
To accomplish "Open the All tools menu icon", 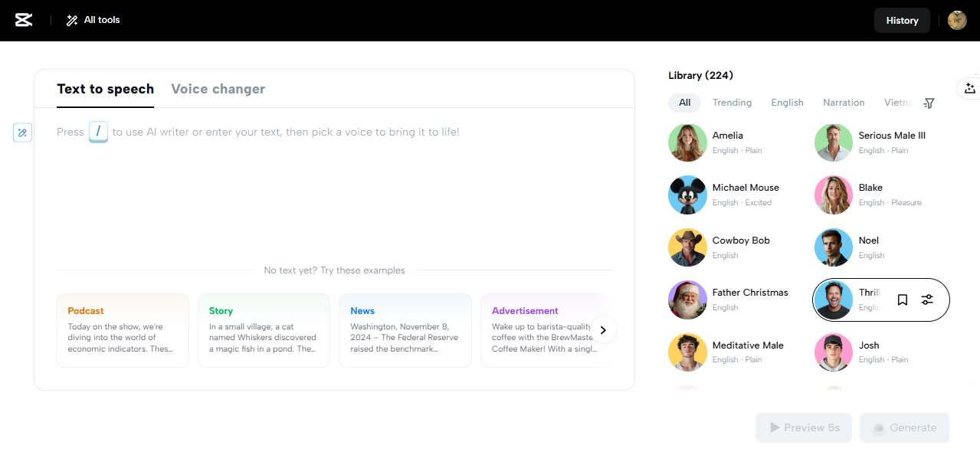I will 72,20.
